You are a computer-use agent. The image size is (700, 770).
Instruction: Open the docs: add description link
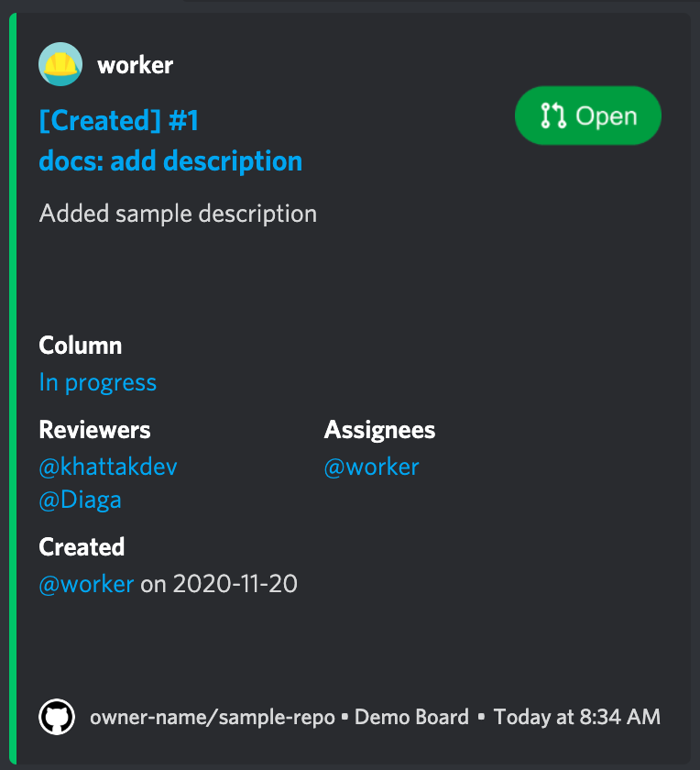click(x=170, y=161)
